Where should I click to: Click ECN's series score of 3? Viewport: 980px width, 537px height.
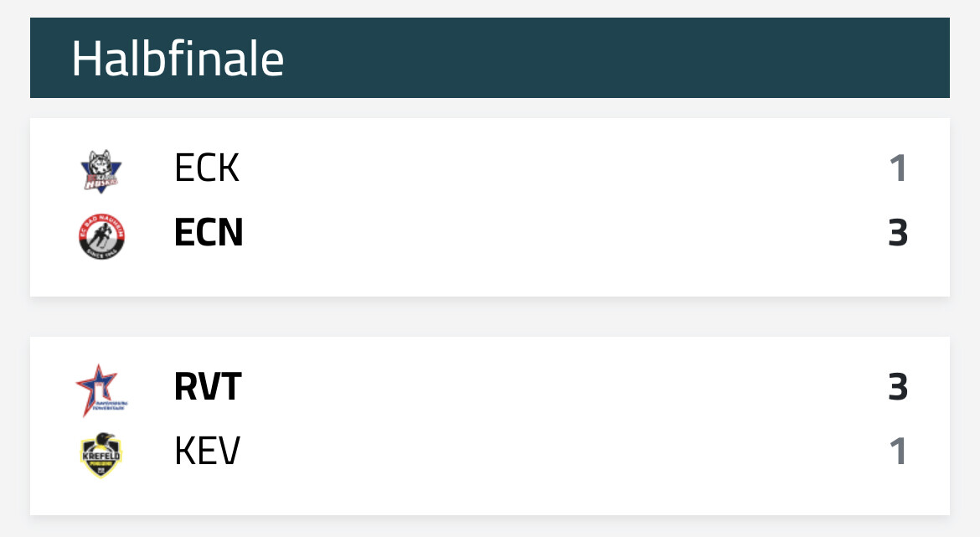pyautogui.click(x=898, y=233)
